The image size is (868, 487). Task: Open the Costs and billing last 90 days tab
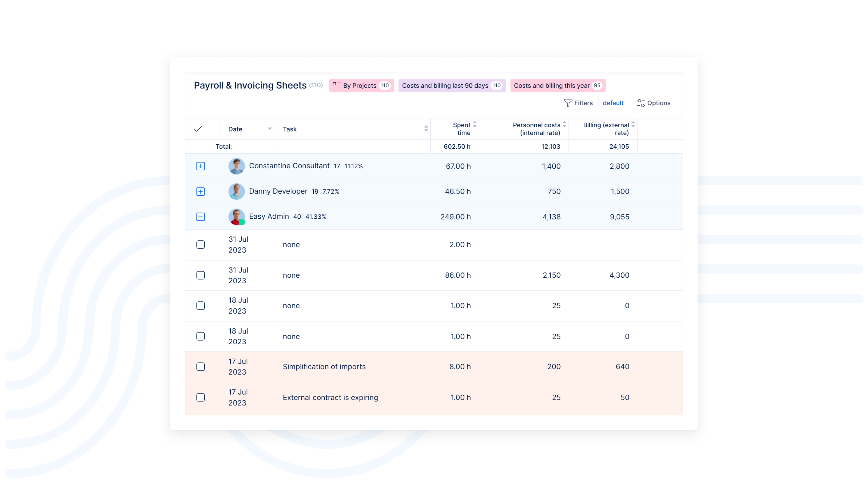pyautogui.click(x=452, y=86)
